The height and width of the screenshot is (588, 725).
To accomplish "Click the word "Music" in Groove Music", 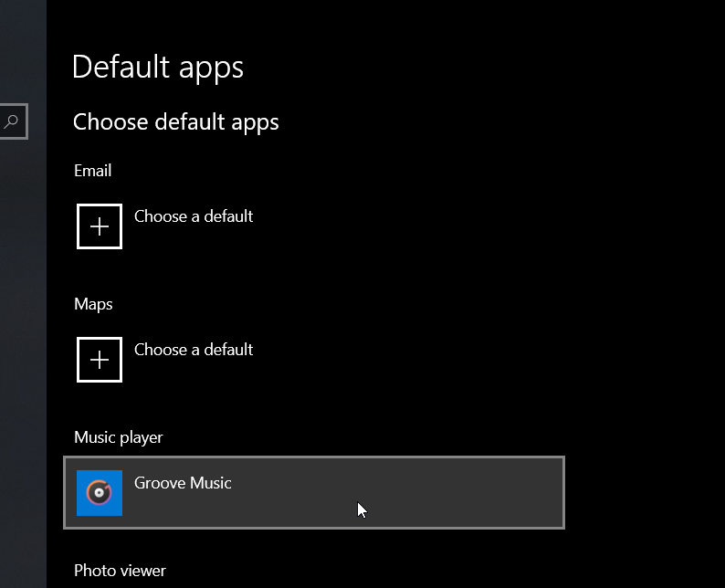I will point(210,483).
